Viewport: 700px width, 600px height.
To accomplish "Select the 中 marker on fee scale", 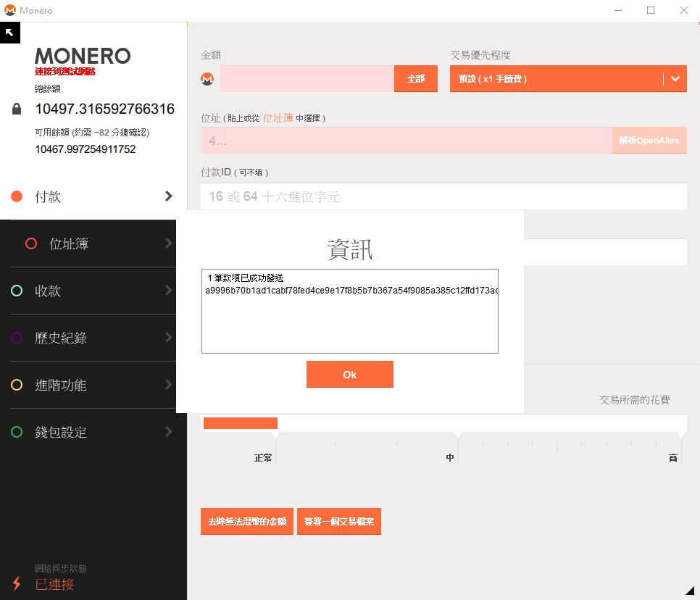I will coord(450,457).
